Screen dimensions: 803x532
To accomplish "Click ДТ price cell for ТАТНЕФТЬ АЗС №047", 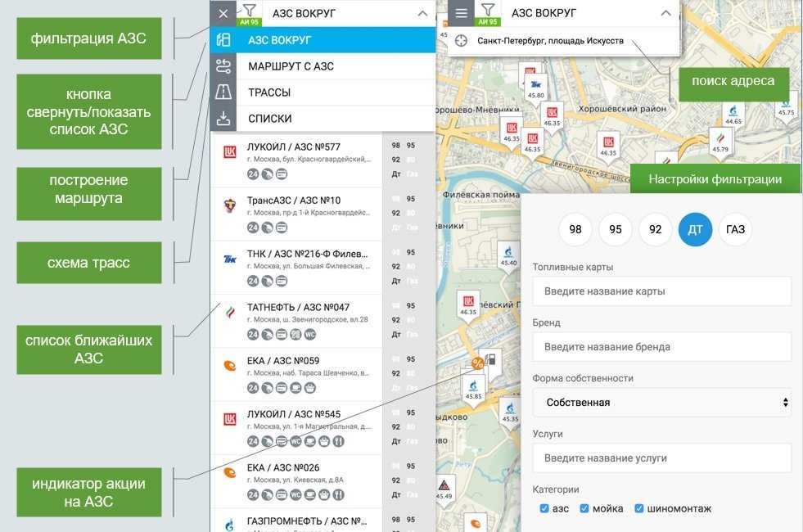I will click(396, 335).
